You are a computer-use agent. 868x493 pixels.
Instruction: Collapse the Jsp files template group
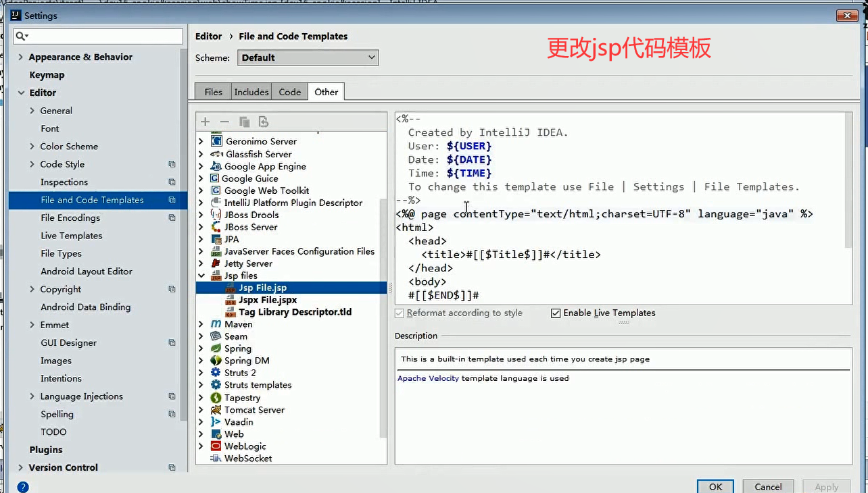(201, 276)
